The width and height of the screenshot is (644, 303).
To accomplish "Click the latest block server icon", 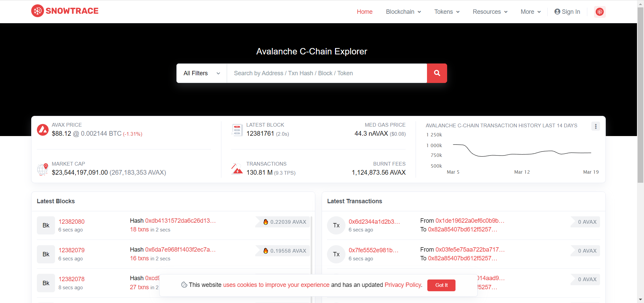I will (237, 130).
